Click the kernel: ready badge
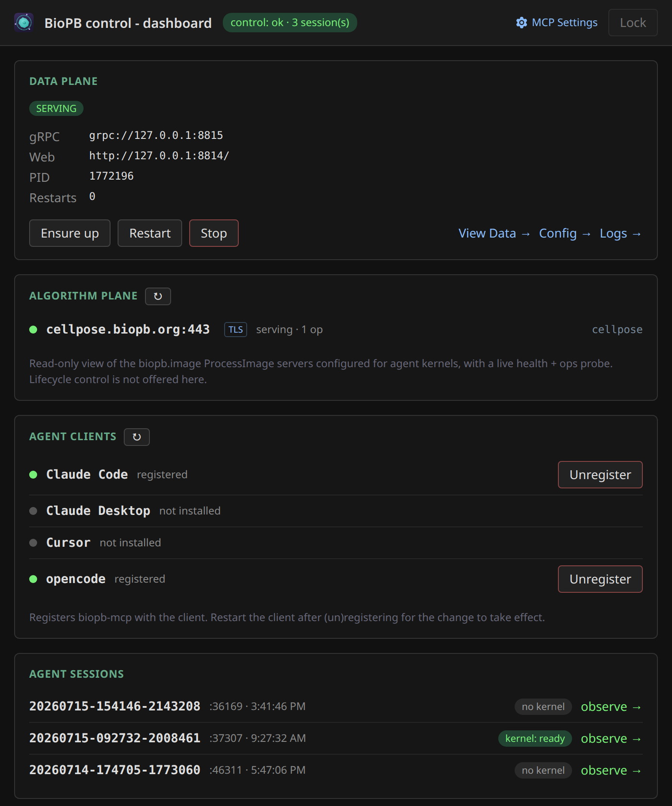The image size is (672, 806). tap(535, 739)
